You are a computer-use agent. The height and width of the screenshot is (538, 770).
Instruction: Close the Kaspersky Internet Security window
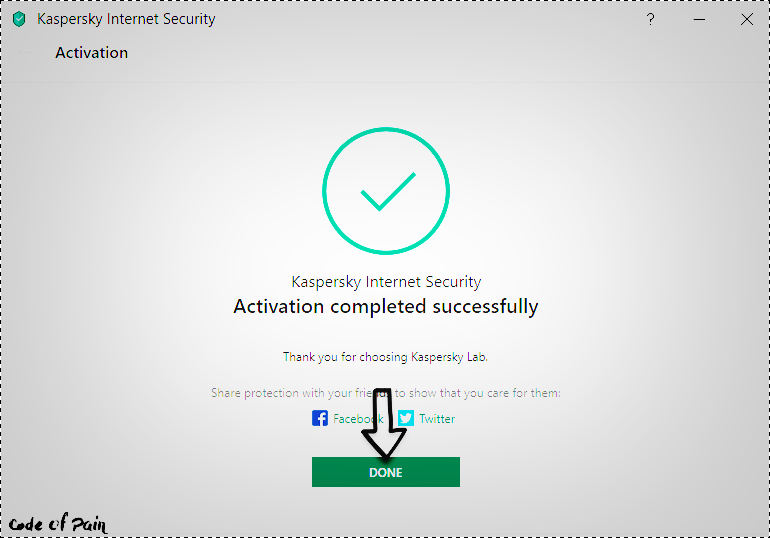(747, 19)
